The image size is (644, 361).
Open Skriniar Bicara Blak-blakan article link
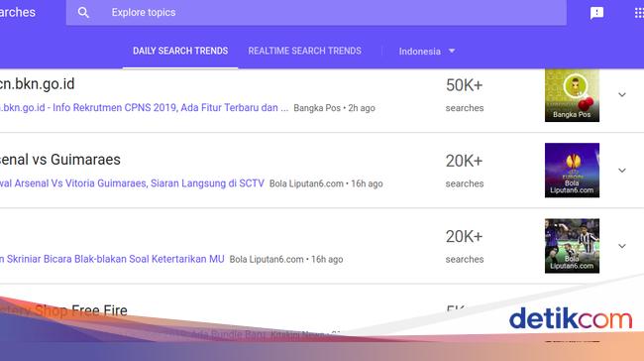point(112,259)
